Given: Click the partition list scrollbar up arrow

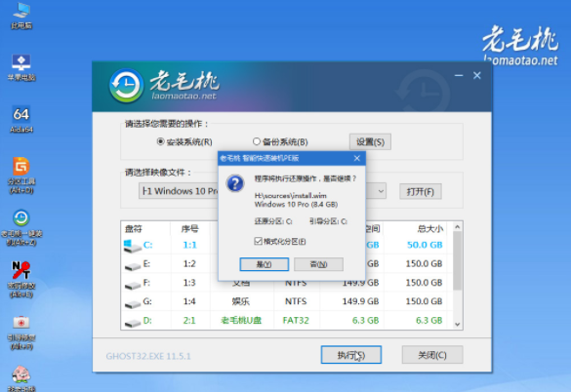Looking at the screenshot, I should click(458, 227).
